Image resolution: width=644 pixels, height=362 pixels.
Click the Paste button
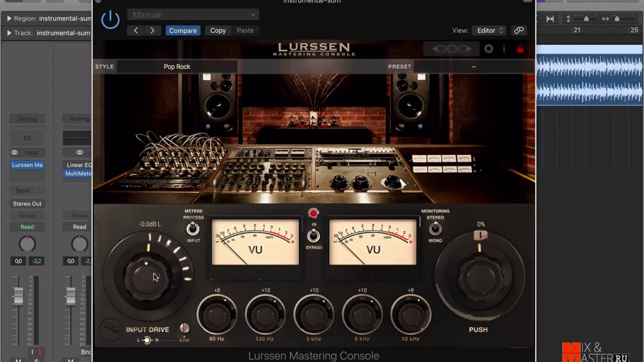click(x=245, y=31)
